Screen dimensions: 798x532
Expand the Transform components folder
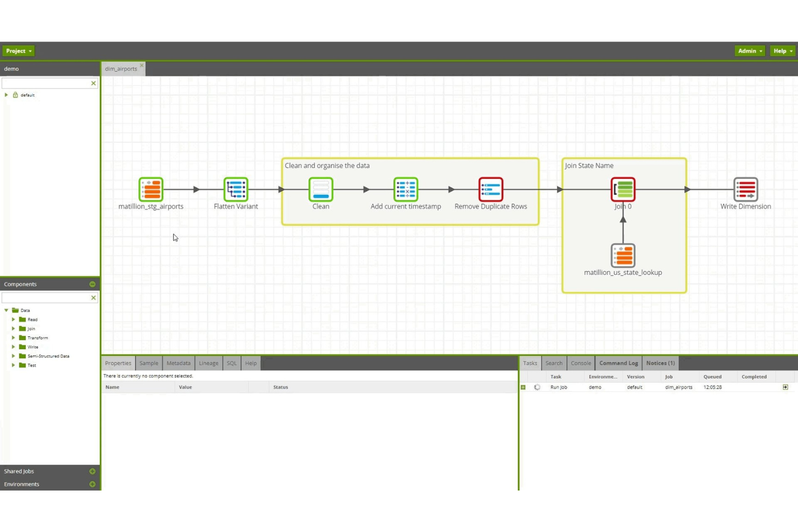coord(13,338)
